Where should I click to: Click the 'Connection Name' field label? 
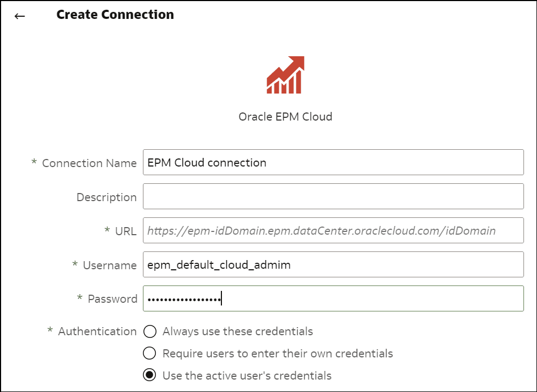coord(89,163)
